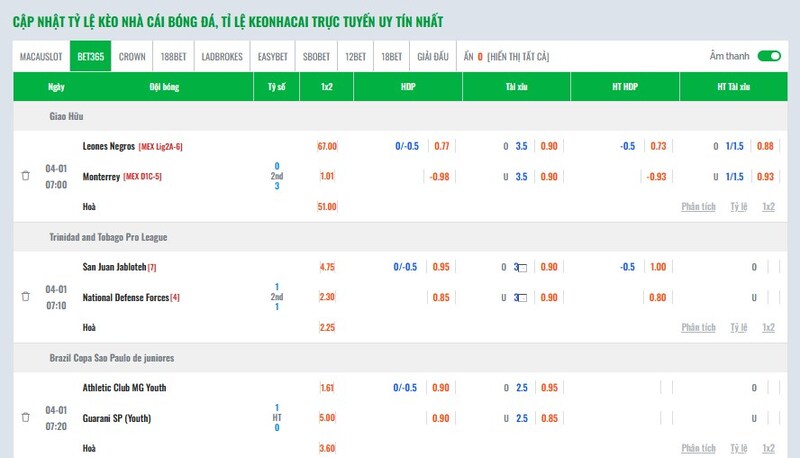The image size is (800, 458).
Task: Open the 1x2 link for Guarani SP match
Action: [768, 447]
